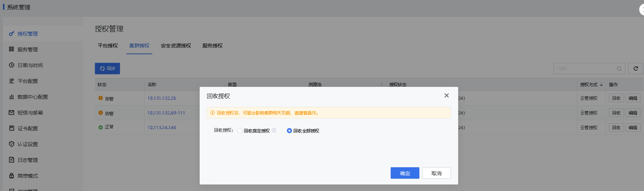Click the 短信与邮箱 envelope icon
644x191 pixels.
[12, 113]
